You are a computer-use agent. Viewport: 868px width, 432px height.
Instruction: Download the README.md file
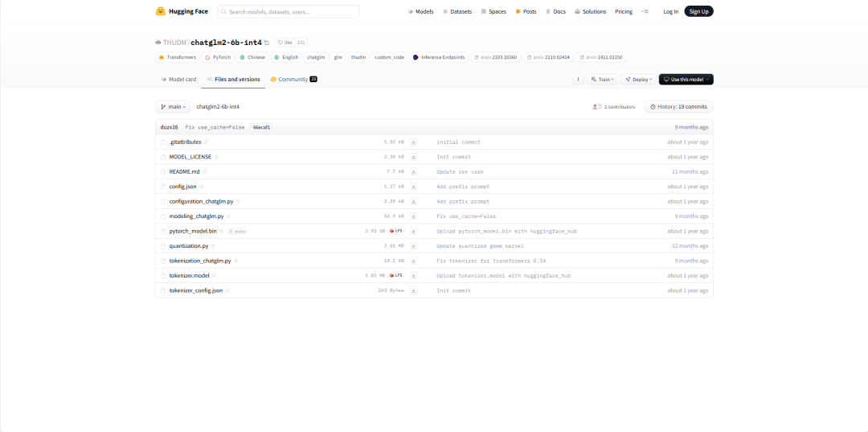coord(414,171)
